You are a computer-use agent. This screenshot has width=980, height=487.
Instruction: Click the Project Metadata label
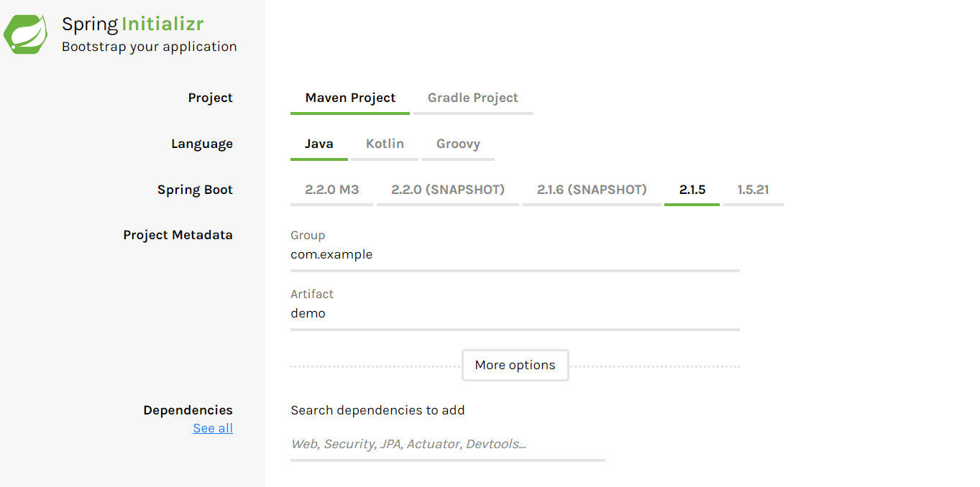178,236
